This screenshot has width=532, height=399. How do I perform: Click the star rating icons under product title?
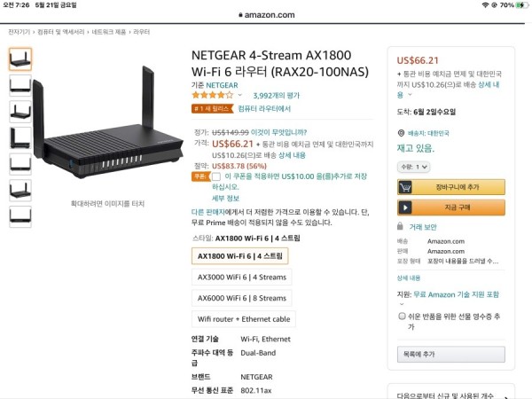tap(213, 95)
